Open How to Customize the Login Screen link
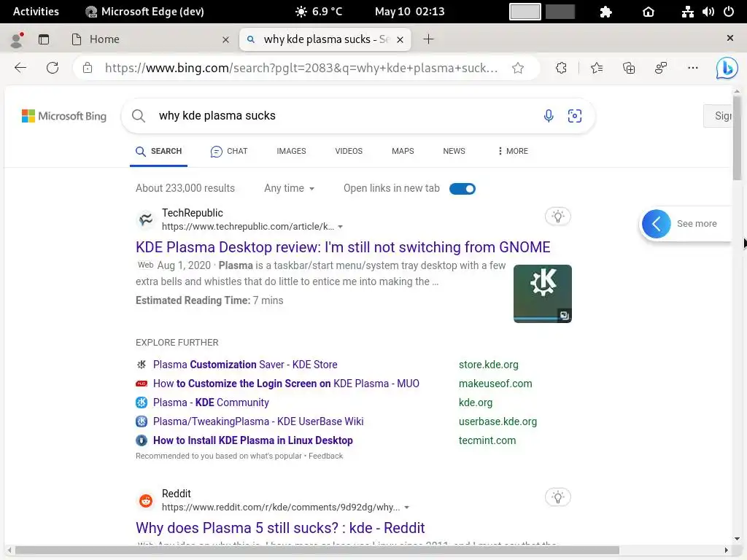This screenshot has width=747, height=560. 286,384
